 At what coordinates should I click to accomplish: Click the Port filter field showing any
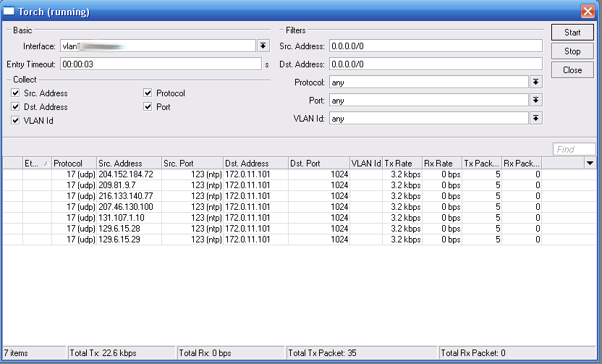coord(429,100)
